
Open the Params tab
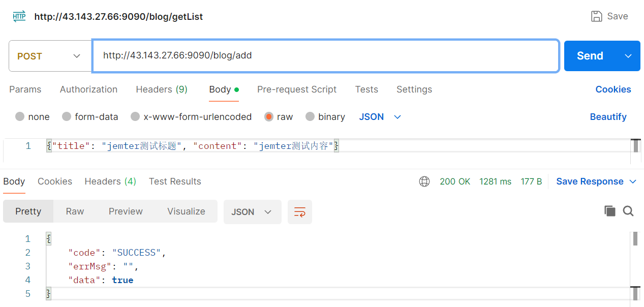[25, 89]
